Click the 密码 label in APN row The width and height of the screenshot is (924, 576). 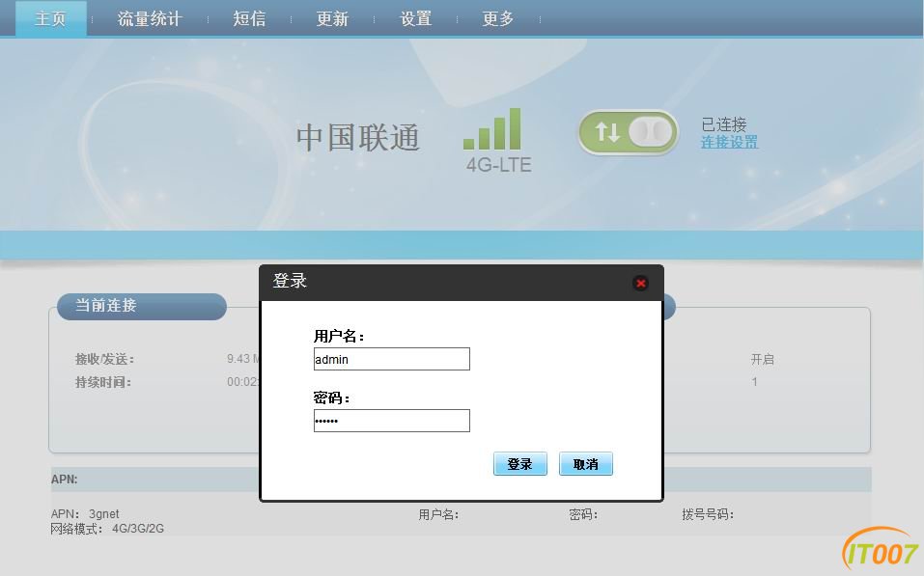click(x=583, y=514)
